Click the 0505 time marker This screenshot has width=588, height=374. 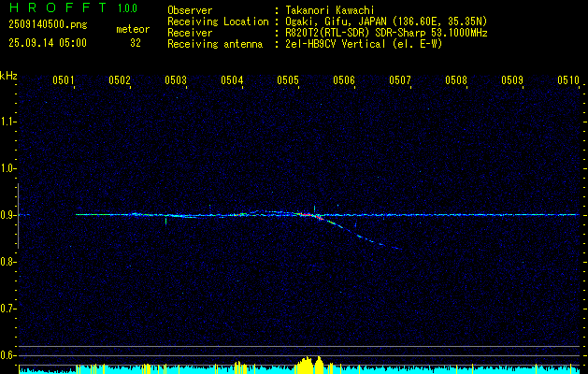click(288, 80)
